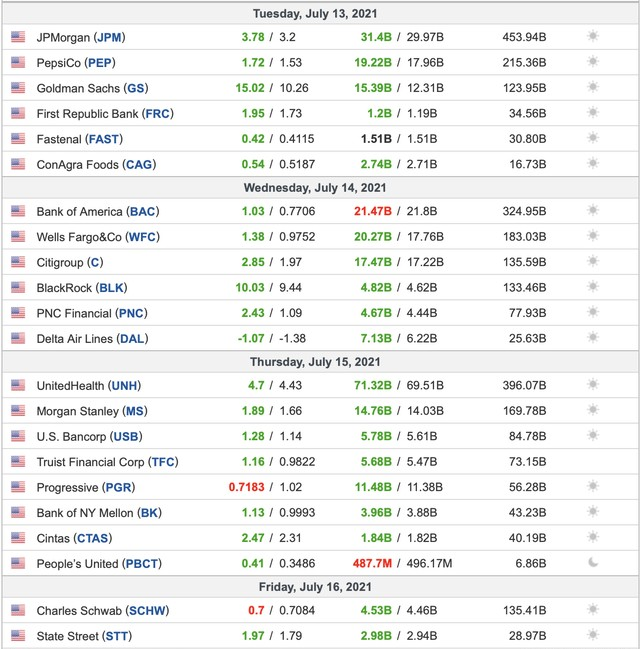Click the sun icon in the UnitedHealth row

point(593,385)
